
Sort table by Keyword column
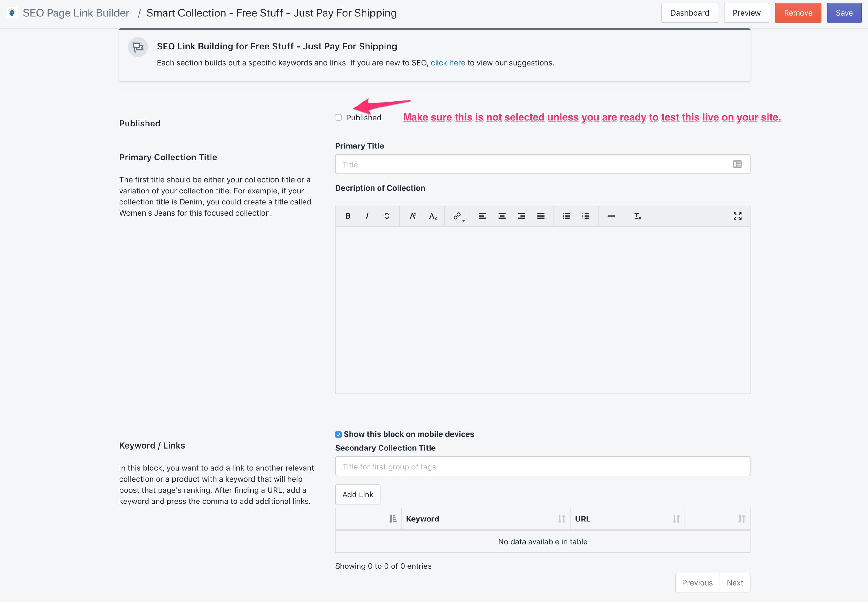[x=485, y=519]
